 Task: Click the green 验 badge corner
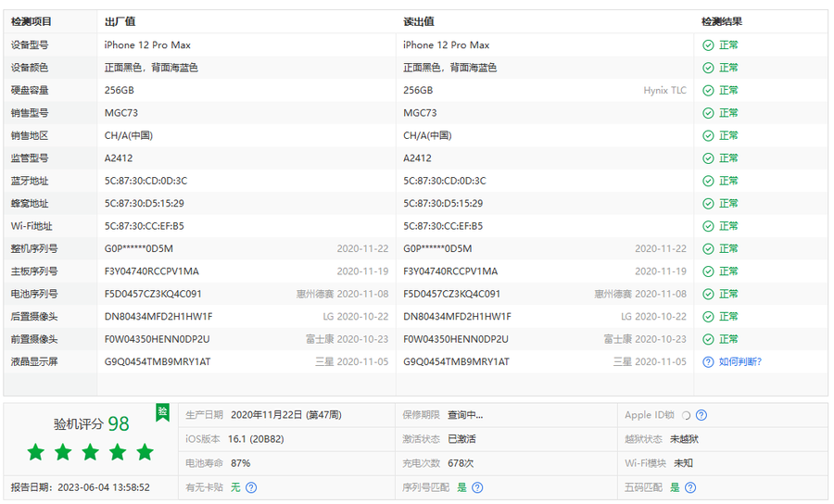coord(163,410)
